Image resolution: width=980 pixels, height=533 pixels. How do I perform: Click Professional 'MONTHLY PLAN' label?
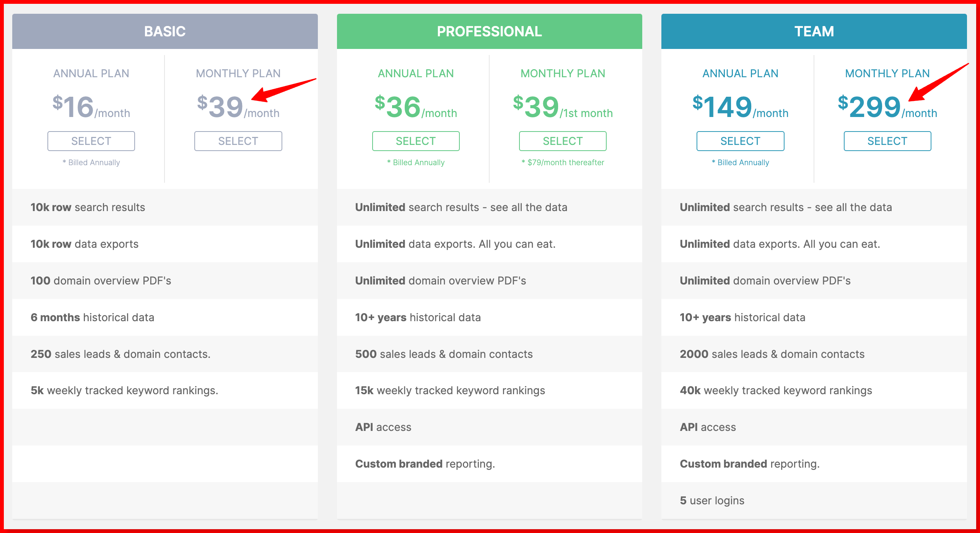coord(563,73)
